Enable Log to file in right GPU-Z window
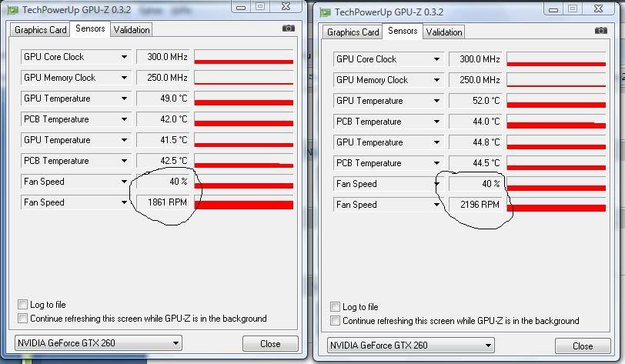The width and height of the screenshot is (625, 364). (336, 307)
